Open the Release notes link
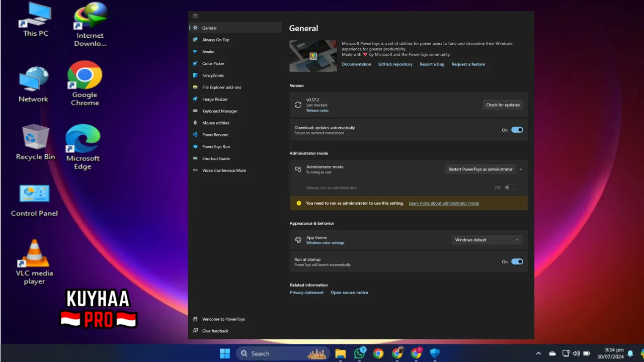This screenshot has height=362, width=644. (317, 111)
